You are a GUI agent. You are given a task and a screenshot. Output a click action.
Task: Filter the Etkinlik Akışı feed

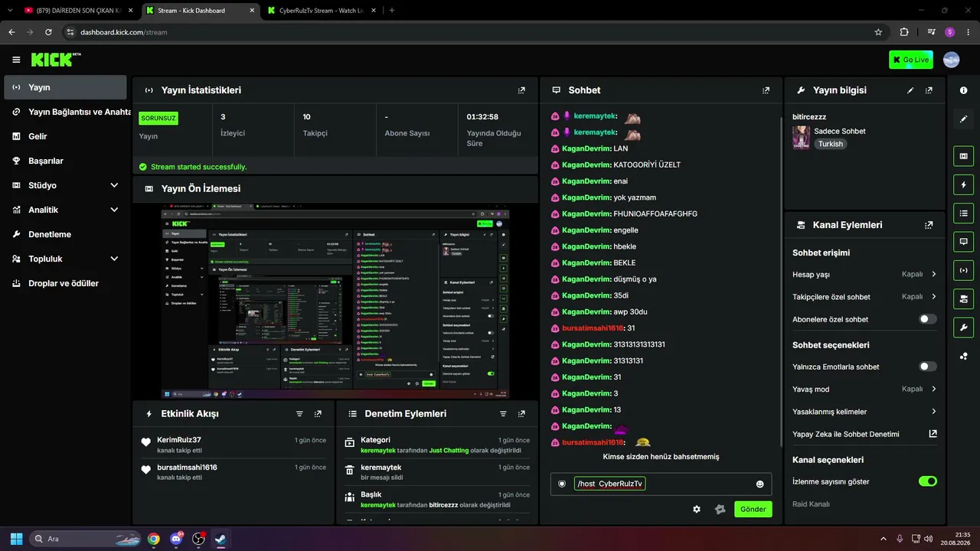[299, 413]
